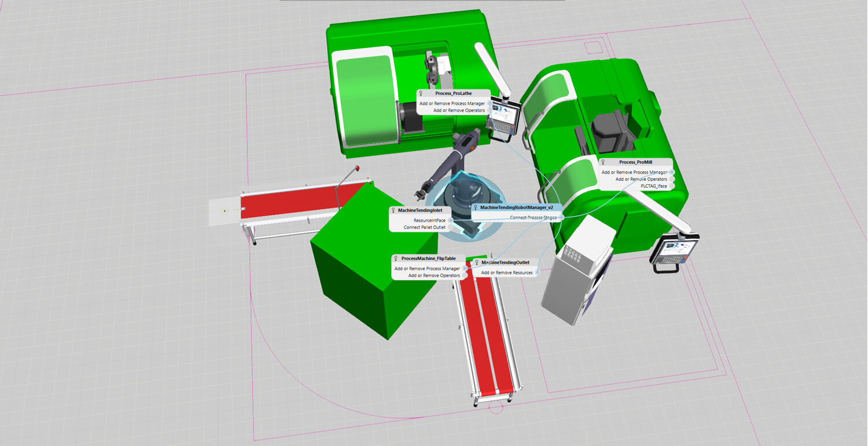This screenshot has width=868, height=446.
Task: Click the Connect Process Stages label
Action: coord(532,218)
